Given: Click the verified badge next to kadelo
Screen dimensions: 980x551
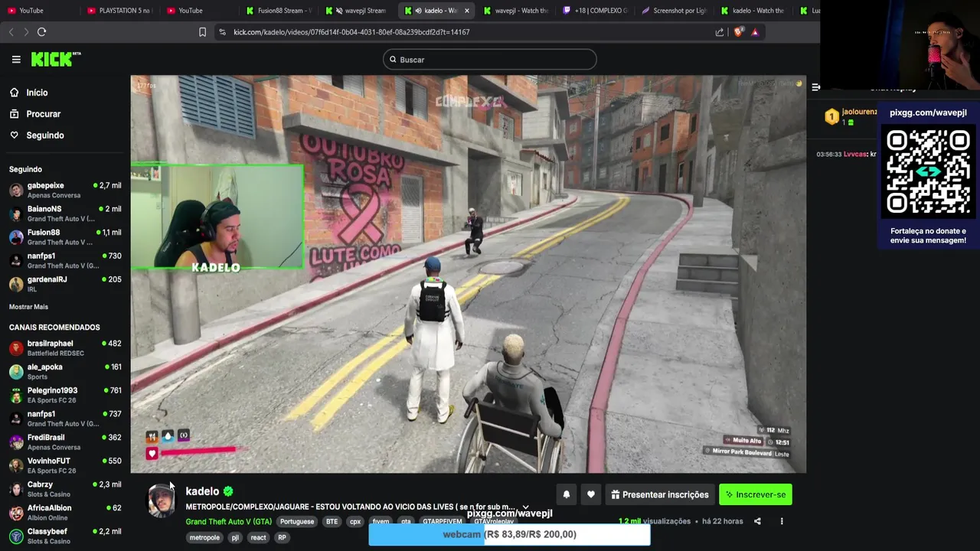Looking at the screenshot, I should (x=228, y=491).
